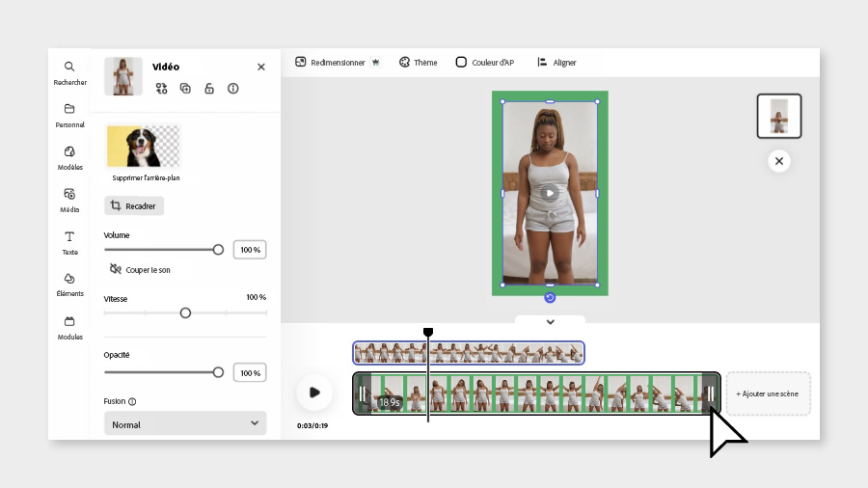Click the premium crown icon beside Redimensionner
The image size is (868, 488).
click(376, 63)
